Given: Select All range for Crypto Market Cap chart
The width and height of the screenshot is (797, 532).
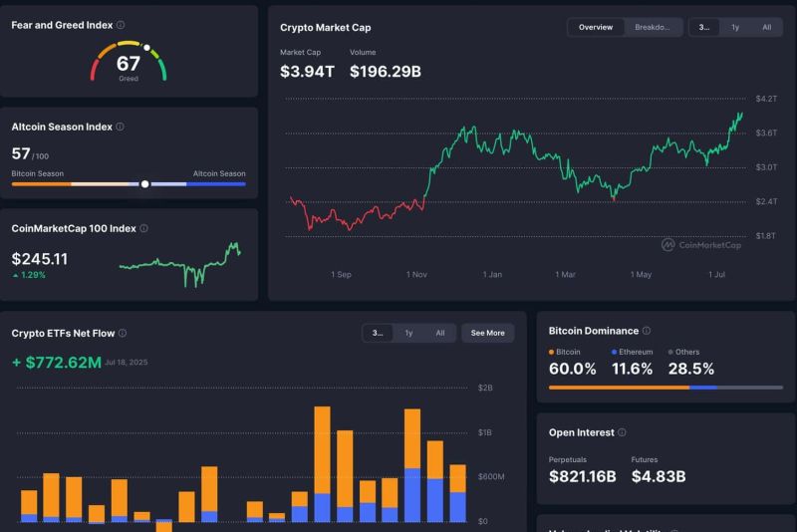Looking at the screenshot, I should click(x=766, y=28).
